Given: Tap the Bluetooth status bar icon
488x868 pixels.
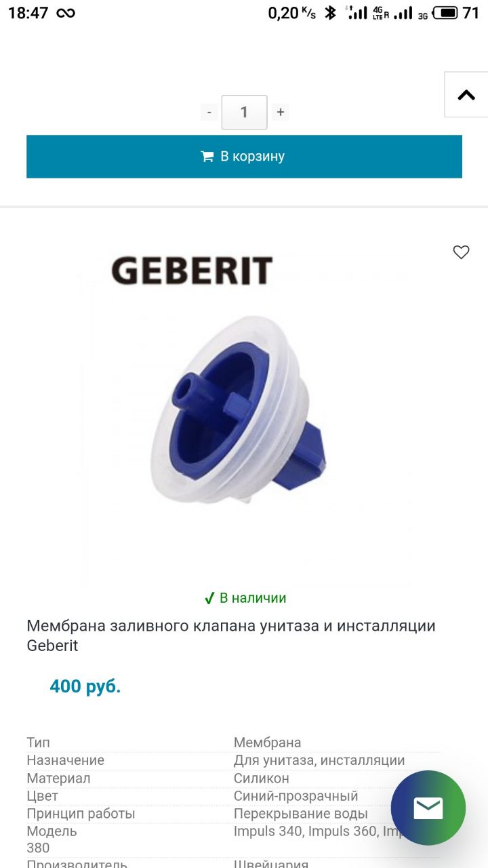Looking at the screenshot, I should 330,13.
